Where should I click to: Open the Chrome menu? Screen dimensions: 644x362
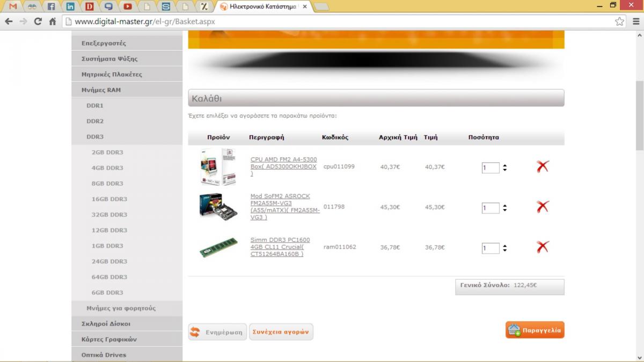tap(635, 22)
